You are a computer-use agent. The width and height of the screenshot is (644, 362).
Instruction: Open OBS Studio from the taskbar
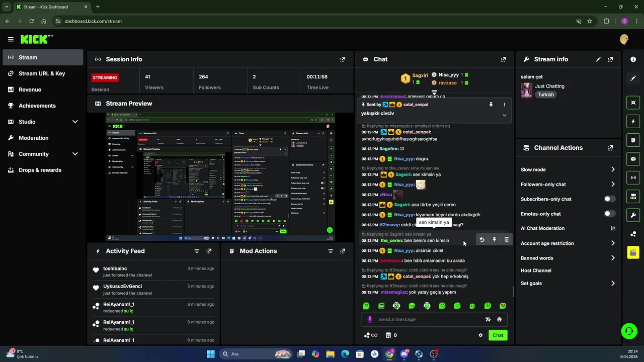434,354
